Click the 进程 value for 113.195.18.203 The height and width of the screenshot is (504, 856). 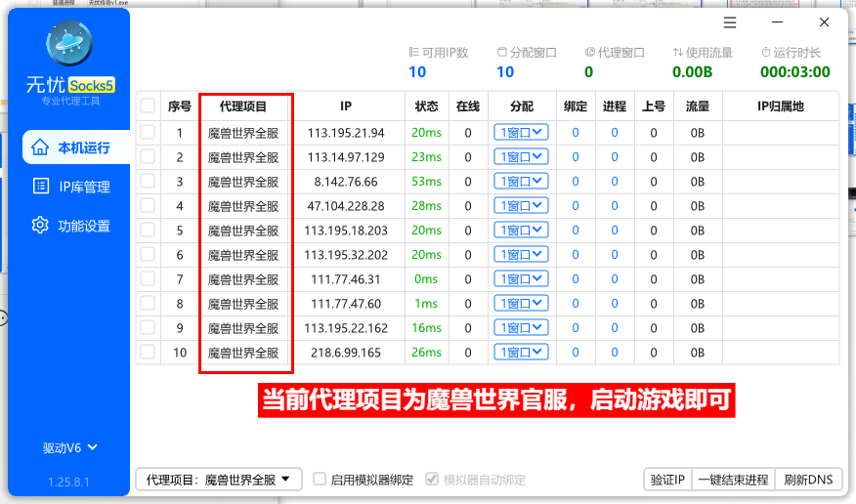point(615,231)
